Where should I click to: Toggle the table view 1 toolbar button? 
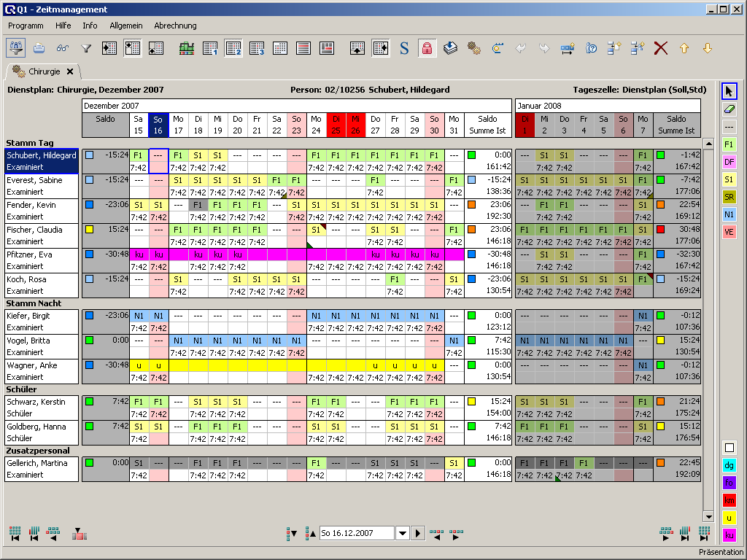pyautogui.click(x=210, y=48)
